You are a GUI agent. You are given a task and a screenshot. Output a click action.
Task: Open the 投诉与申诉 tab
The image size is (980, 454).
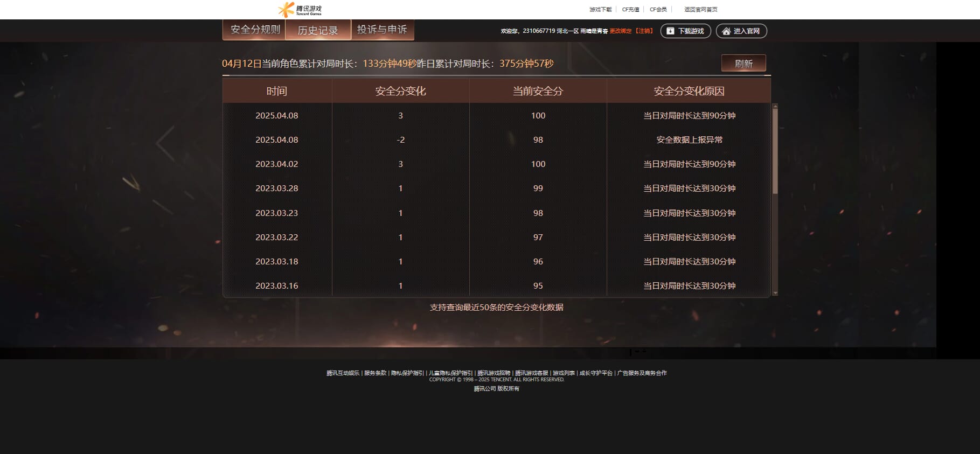[382, 30]
